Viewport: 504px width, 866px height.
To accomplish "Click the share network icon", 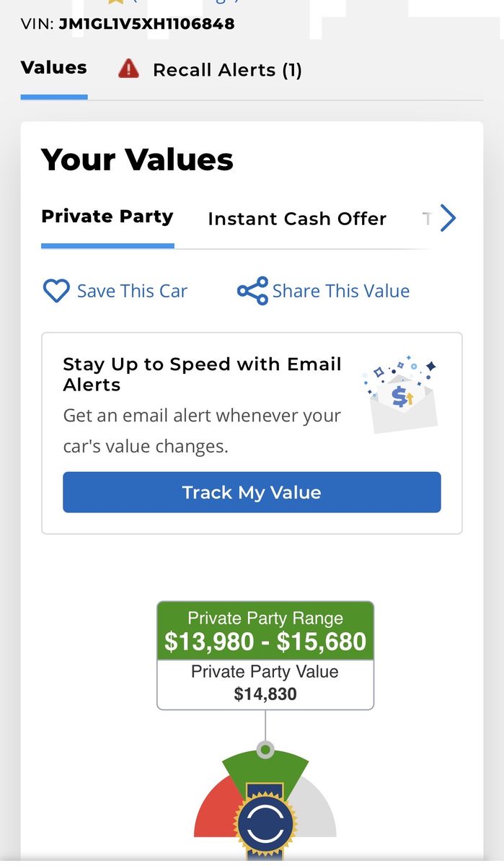I will tap(252, 291).
